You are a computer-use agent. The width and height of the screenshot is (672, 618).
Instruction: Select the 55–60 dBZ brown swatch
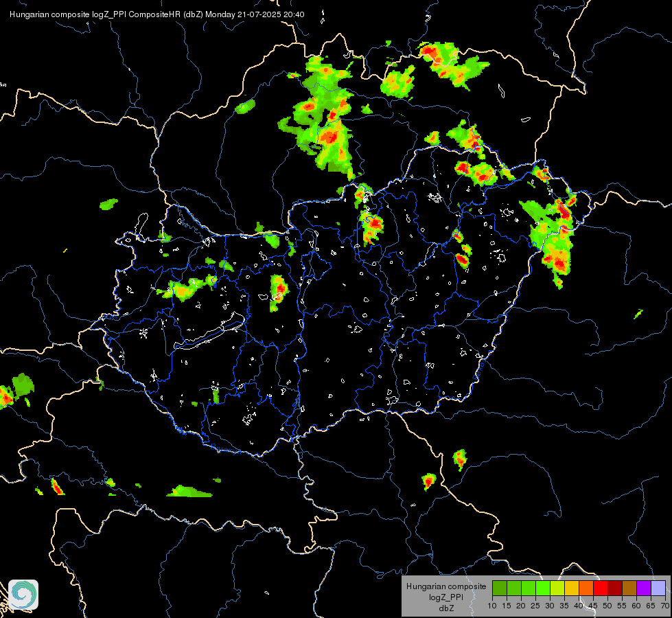pos(629,588)
